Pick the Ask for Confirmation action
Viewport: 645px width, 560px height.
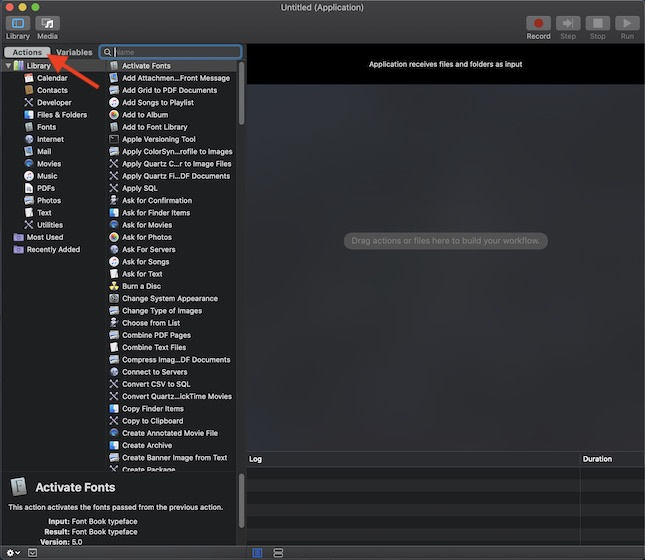click(156, 200)
